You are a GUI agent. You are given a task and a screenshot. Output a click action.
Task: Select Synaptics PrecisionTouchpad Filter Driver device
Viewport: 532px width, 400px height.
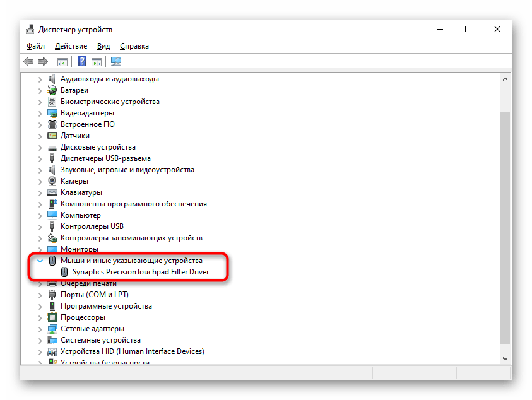pos(141,272)
